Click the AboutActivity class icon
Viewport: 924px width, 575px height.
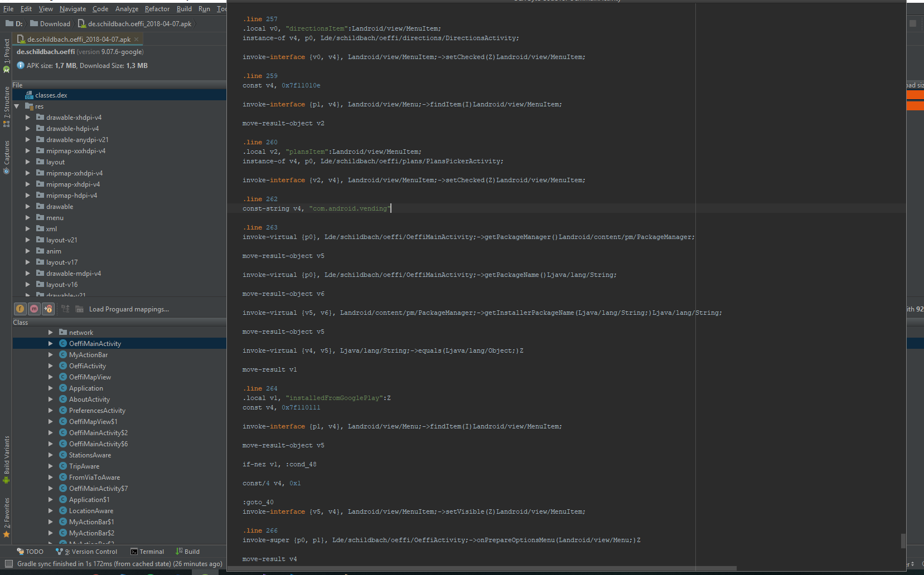63,399
